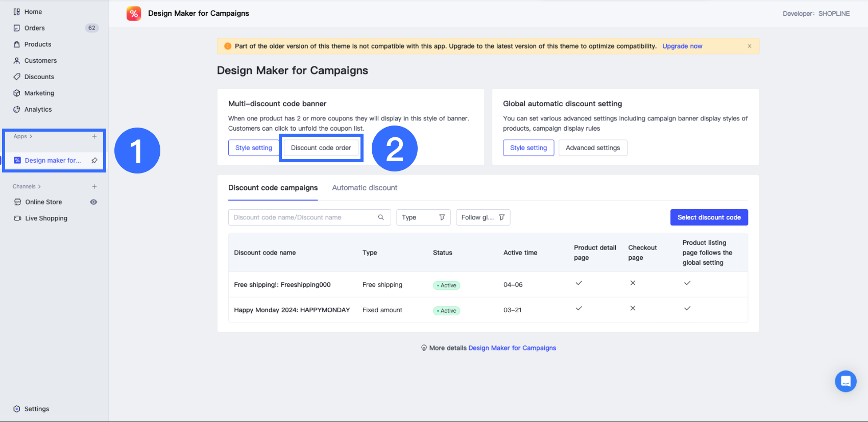This screenshot has height=422, width=868.
Task: Dismiss the theme compatibility warning banner
Action: click(x=750, y=46)
